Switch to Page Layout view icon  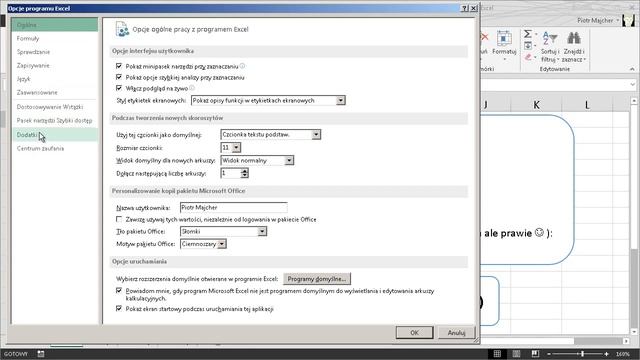516,354
